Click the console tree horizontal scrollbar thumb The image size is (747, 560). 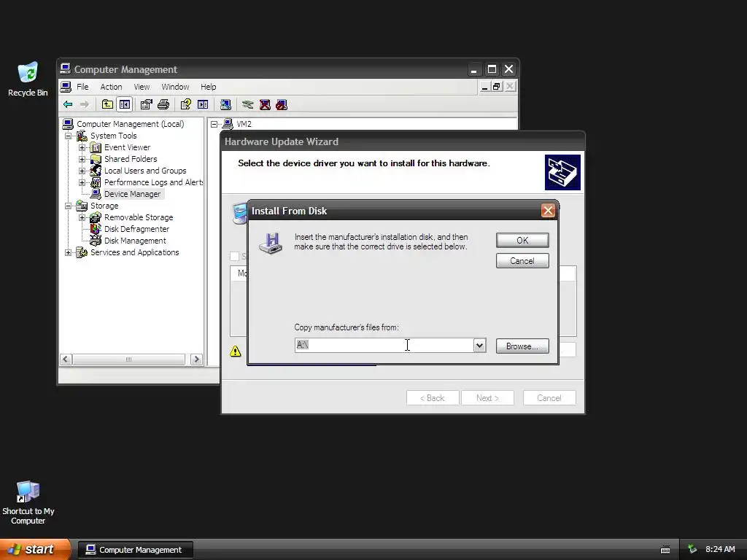click(128, 359)
